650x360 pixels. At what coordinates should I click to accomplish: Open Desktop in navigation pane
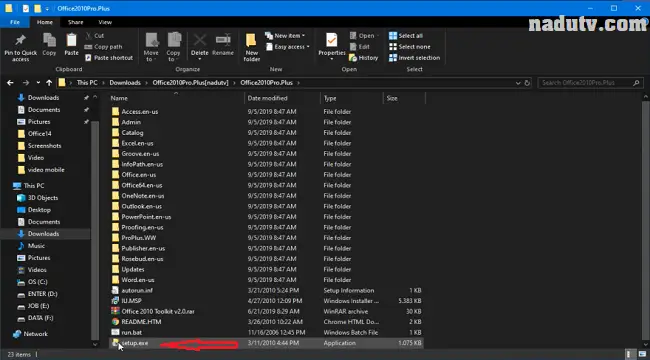point(39,210)
